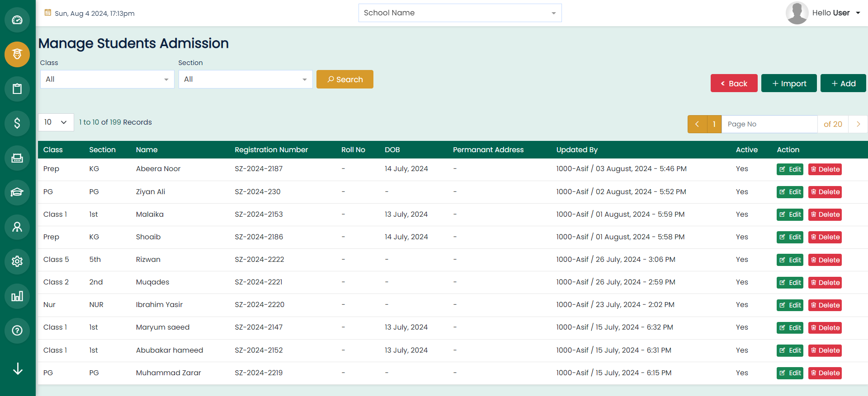The image size is (868, 396).
Task: Open the clipboard sidebar icon
Action: pos(17,89)
